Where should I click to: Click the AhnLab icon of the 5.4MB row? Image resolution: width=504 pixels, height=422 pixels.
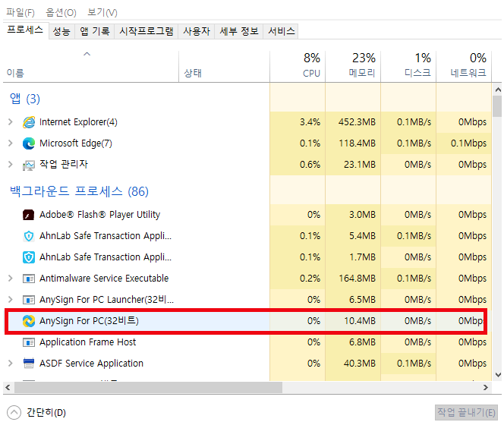point(29,236)
